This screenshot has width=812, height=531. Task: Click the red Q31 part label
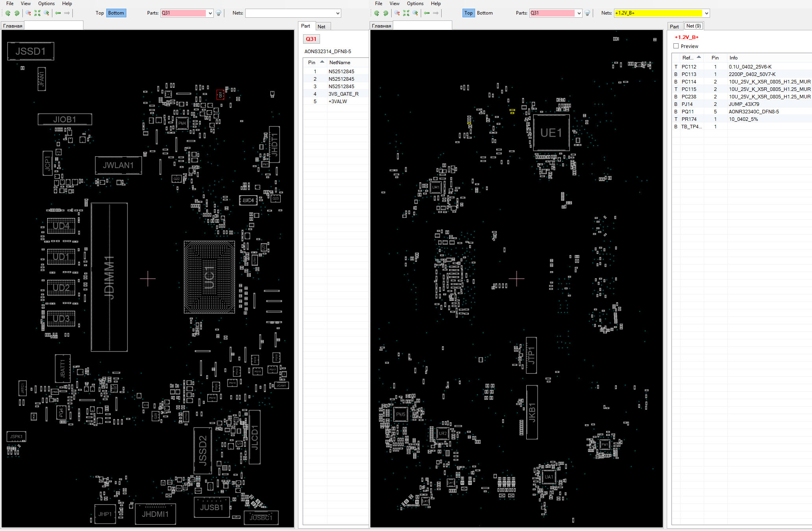pyautogui.click(x=311, y=39)
